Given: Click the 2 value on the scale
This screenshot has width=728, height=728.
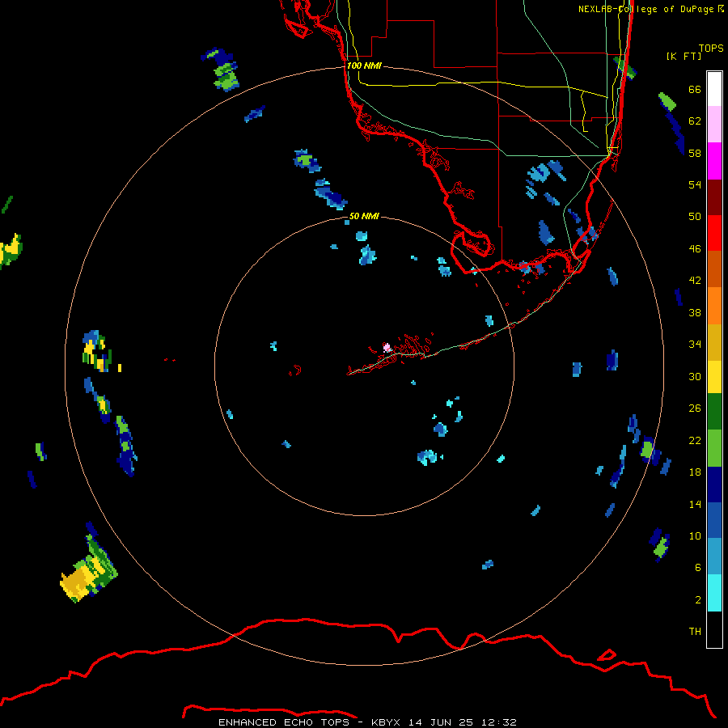Looking at the screenshot, I should pos(698,600).
